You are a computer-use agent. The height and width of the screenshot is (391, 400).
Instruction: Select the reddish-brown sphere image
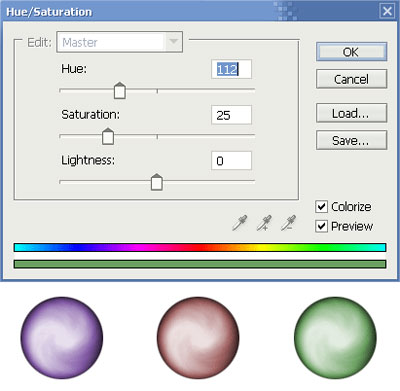pos(198,338)
